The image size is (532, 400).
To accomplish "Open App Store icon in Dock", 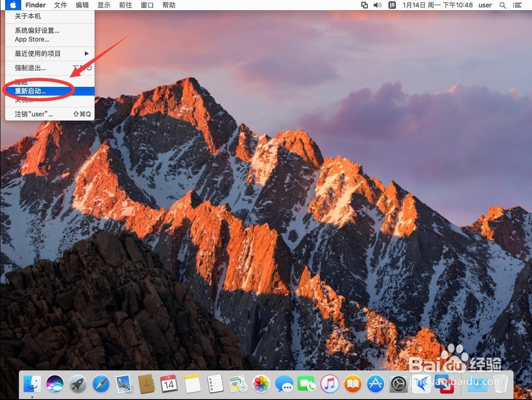I will 375,384.
